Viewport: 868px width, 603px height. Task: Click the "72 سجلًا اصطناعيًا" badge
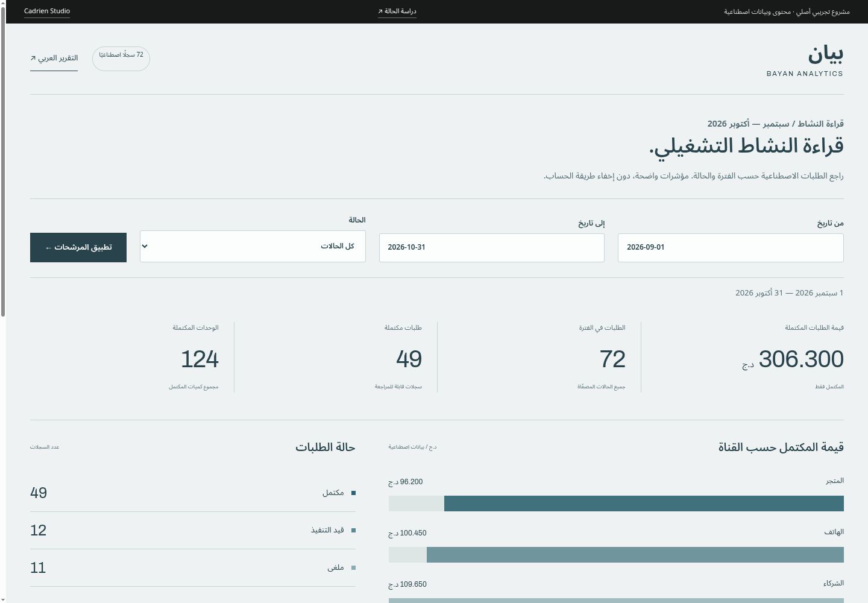point(121,58)
